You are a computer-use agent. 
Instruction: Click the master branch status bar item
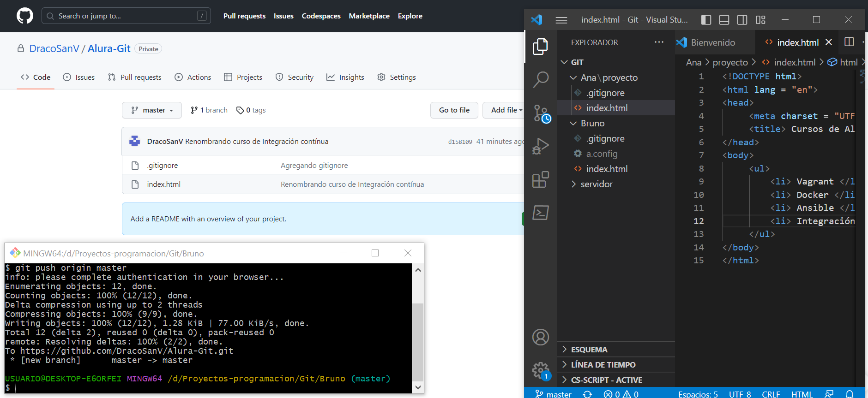pyautogui.click(x=553, y=394)
